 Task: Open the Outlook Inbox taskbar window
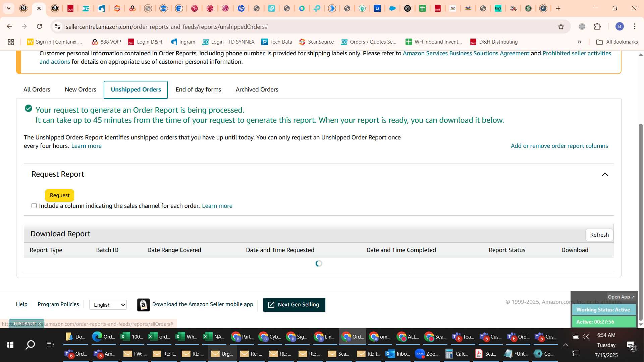pos(398,354)
